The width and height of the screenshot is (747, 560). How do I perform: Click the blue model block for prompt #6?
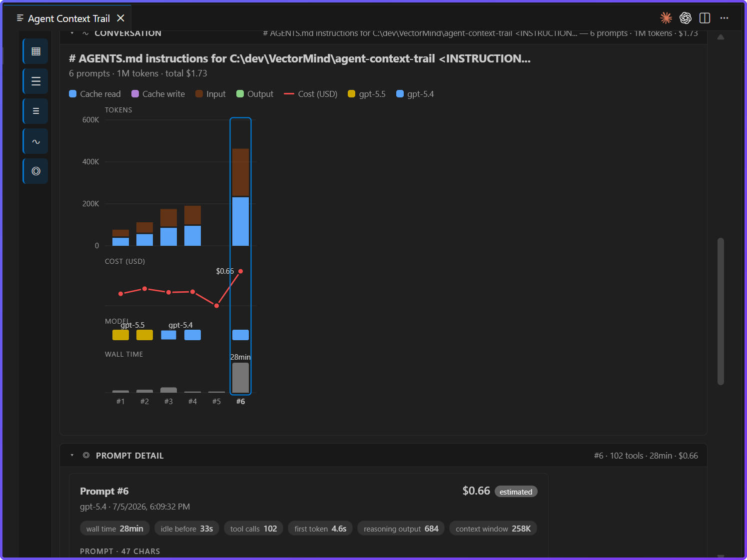pyautogui.click(x=240, y=335)
